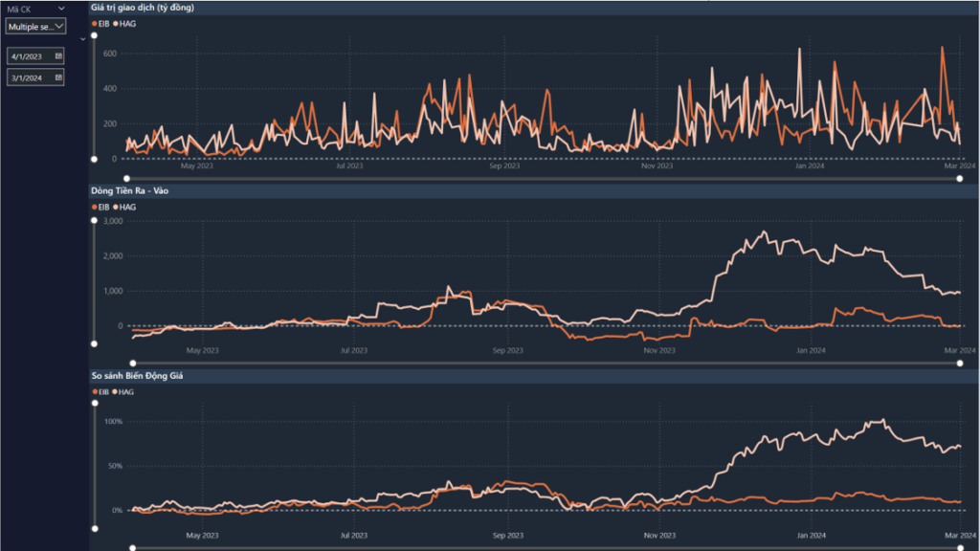
Task: Click EIB legend marker in Giá trị giao dịch chart
Action: [95, 23]
